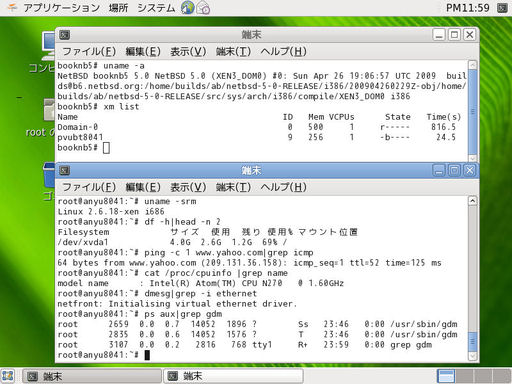Open window menu icon of upper terminal
512x384 pixels.
pyautogui.click(x=64, y=35)
